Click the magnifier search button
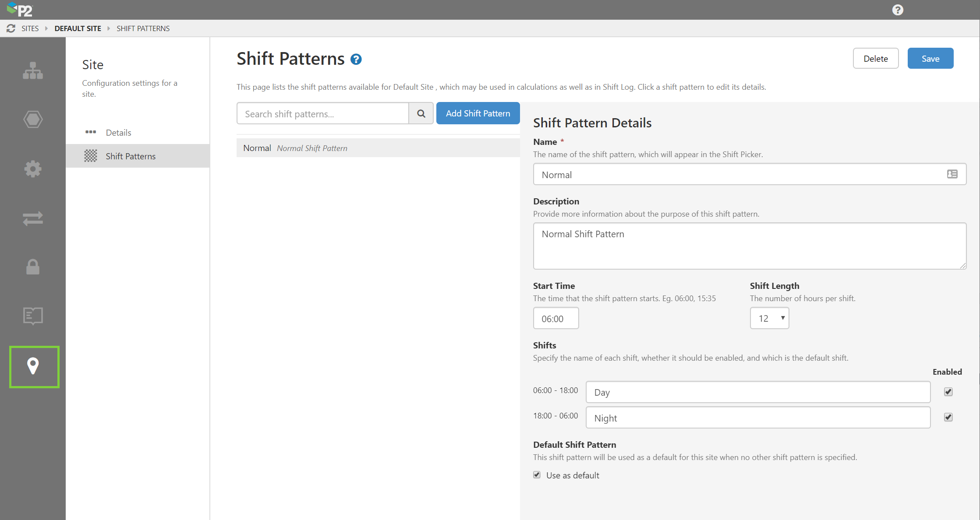This screenshot has height=520, width=980. 421,114
